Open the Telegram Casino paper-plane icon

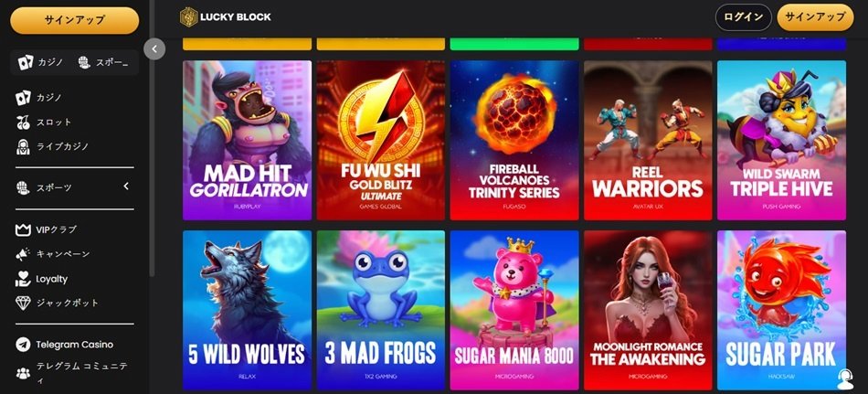point(23,345)
